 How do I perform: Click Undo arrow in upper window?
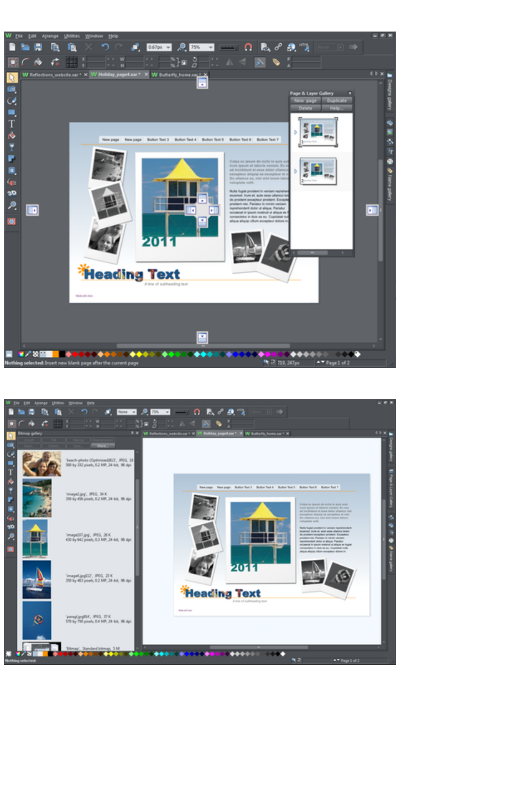[105, 47]
